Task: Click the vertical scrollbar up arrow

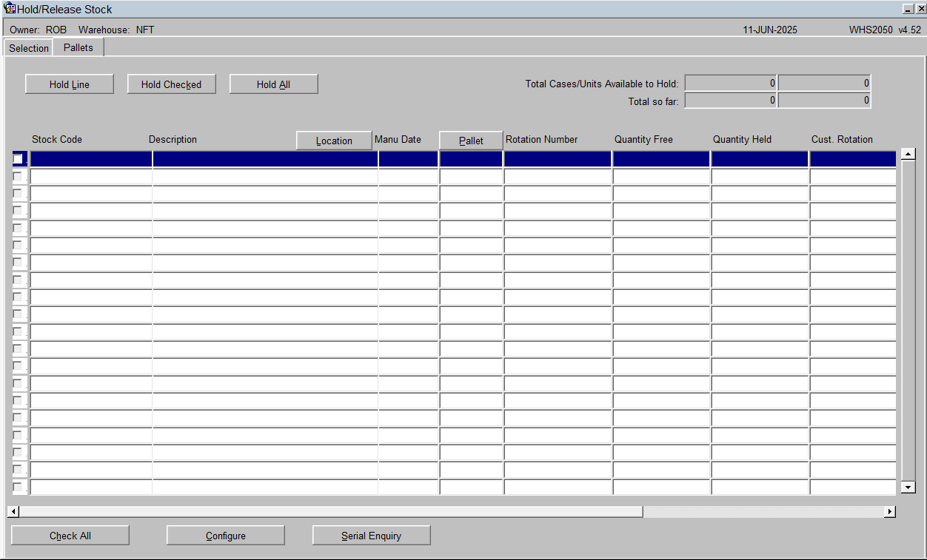Action: click(908, 155)
